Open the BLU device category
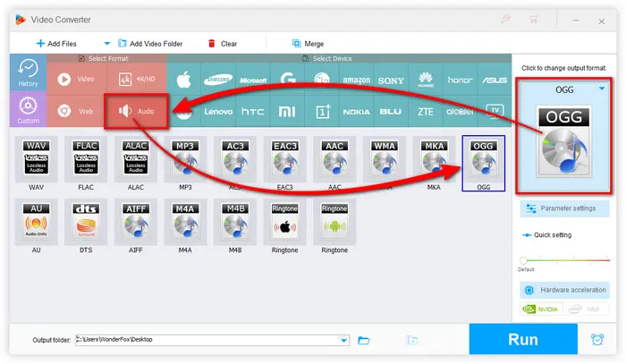This screenshot has width=626, height=364. tap(391, 112)
